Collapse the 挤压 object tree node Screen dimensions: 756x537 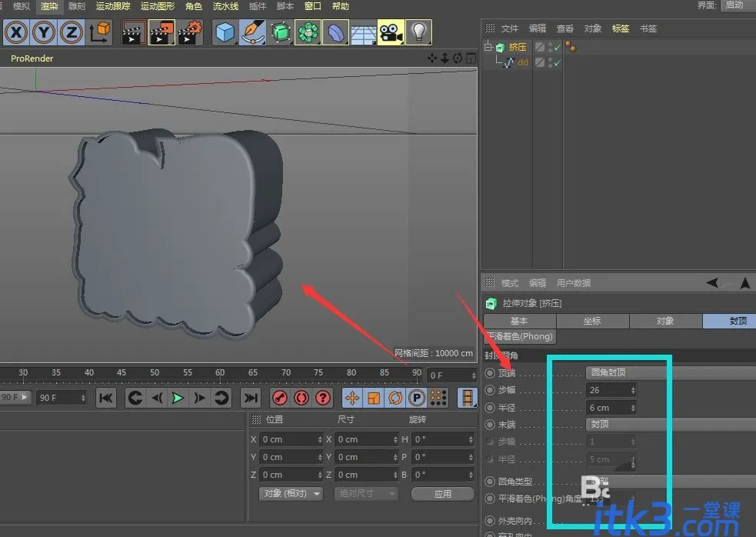tap(488, 47)
